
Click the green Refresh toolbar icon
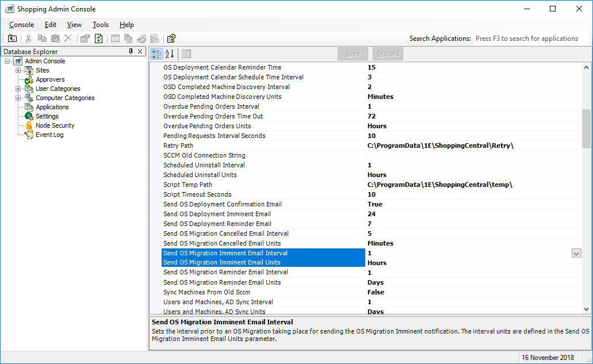tap(99, 39)
